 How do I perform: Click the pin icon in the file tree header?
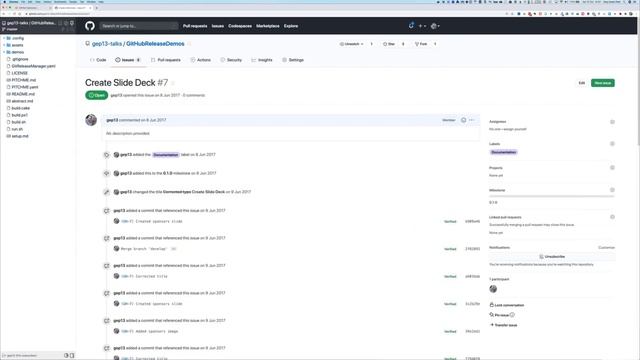[72, 23]
